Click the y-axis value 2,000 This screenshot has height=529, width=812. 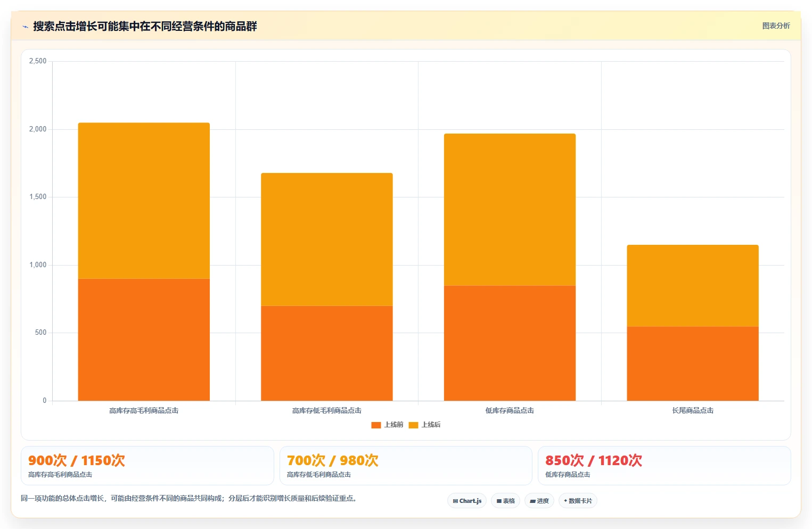point(38,129)
